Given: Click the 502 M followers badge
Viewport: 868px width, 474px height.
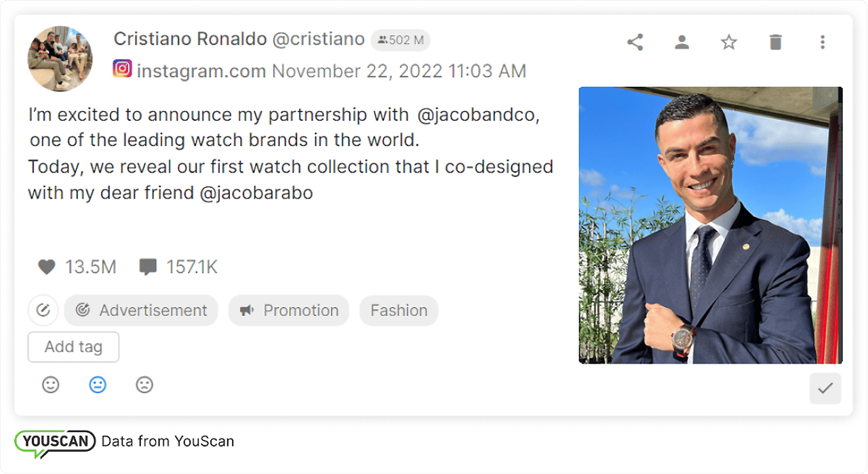Looking at the screenshot, I should coord(400,40).
